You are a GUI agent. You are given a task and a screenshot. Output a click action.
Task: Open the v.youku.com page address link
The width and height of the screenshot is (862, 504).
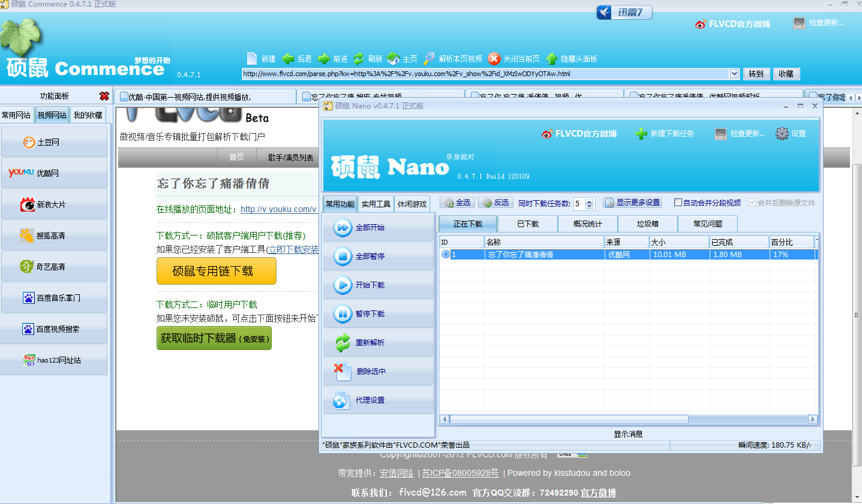pos(278,209)
